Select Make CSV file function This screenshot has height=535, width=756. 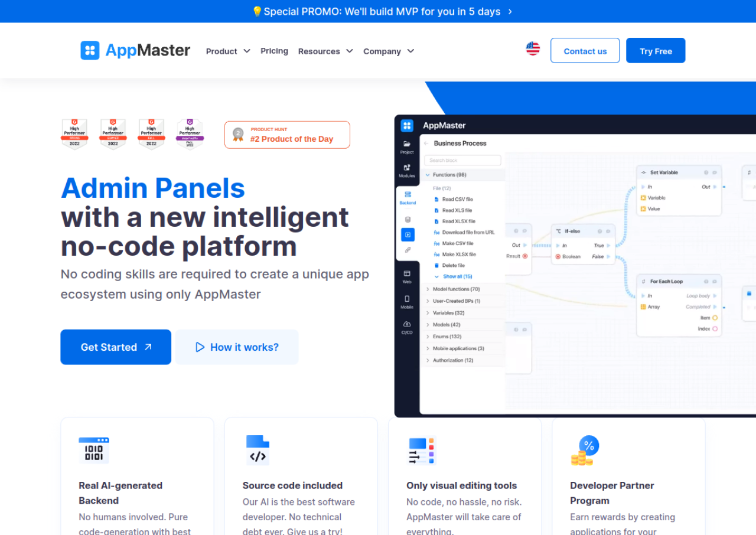click(458, 243)
